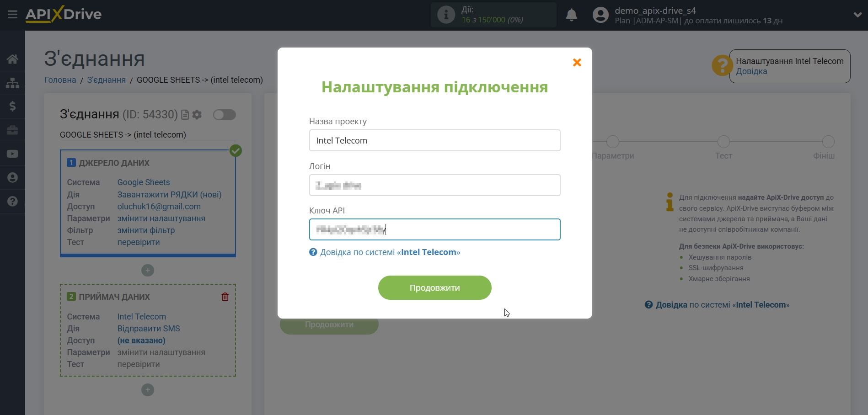This screenshot has width=868, height=415.
Task: Click the green check mark on the data source
Action: [236, 150]
